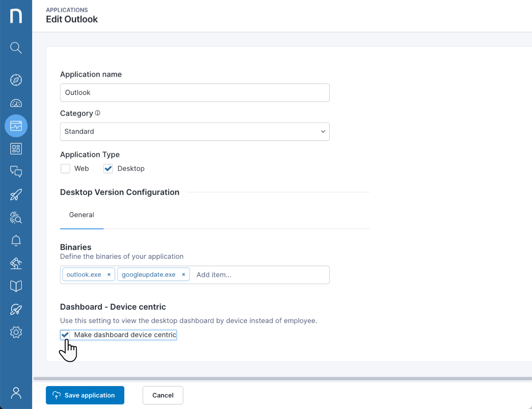Enable the Web application type checkbox
The width and height of the screenshot is (532, 409).
tap(65, 169)
